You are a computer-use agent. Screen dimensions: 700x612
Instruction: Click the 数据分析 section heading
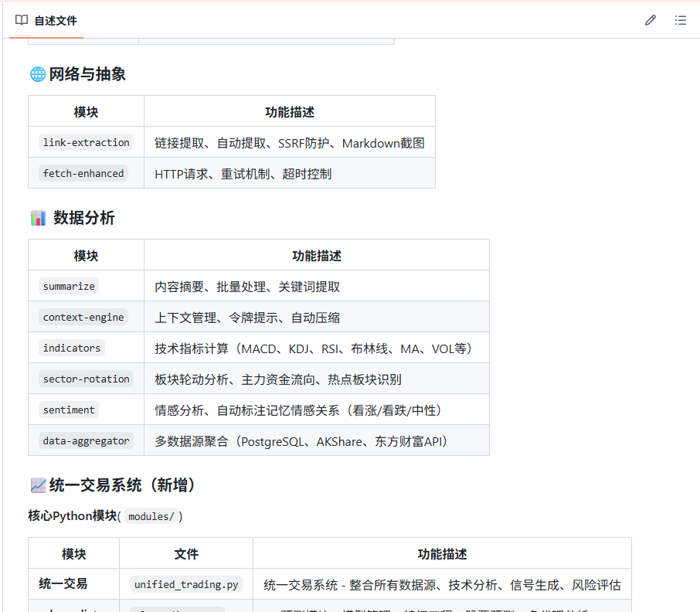(84, 218)
